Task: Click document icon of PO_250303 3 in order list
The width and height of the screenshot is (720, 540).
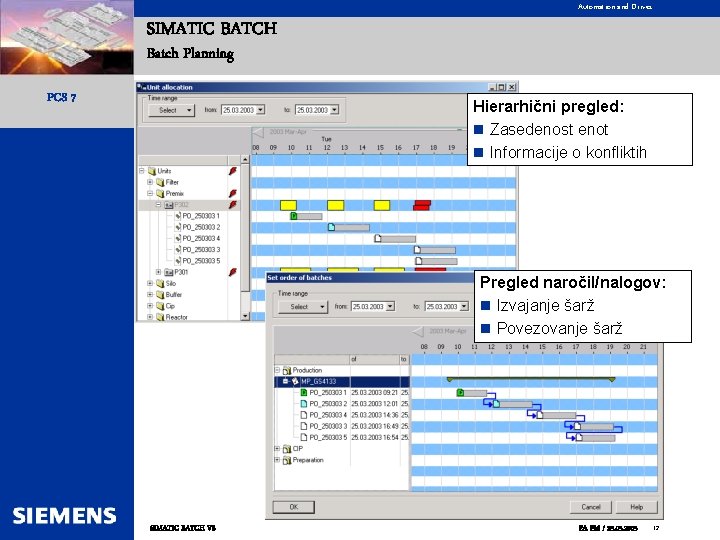Action: (304, 426)
